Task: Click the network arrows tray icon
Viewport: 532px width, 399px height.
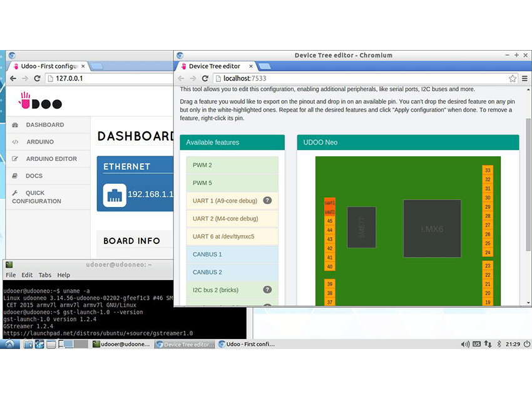Action: (x=488, y=344)
